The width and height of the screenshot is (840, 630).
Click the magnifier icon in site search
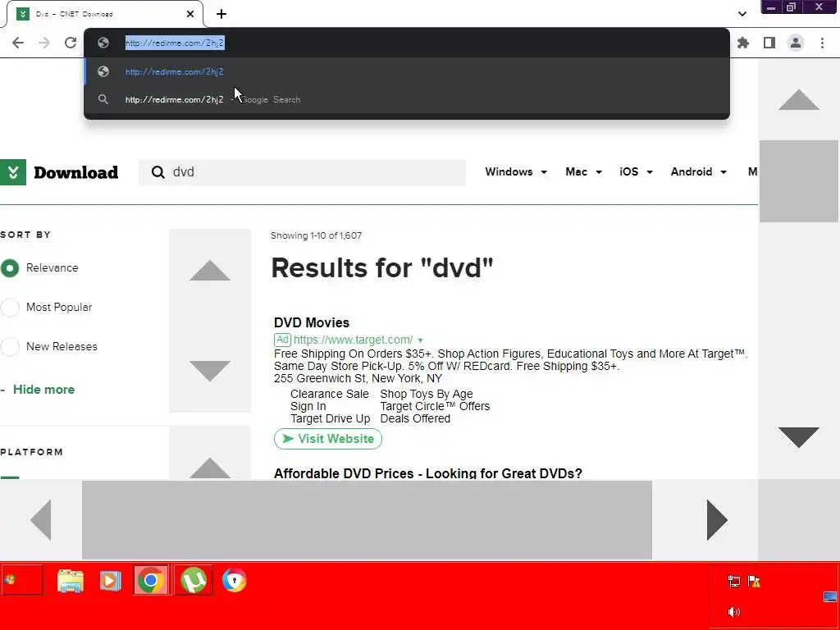click(158, 172)
